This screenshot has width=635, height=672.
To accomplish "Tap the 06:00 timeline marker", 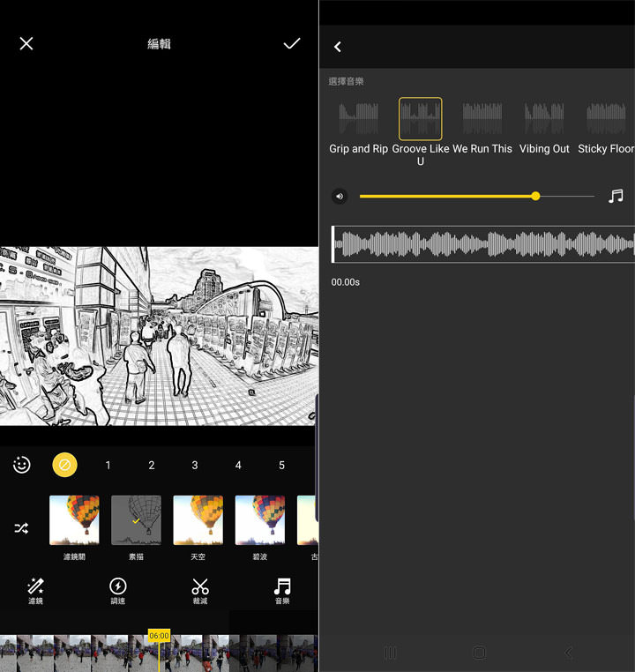I will [x=159, y=636].
